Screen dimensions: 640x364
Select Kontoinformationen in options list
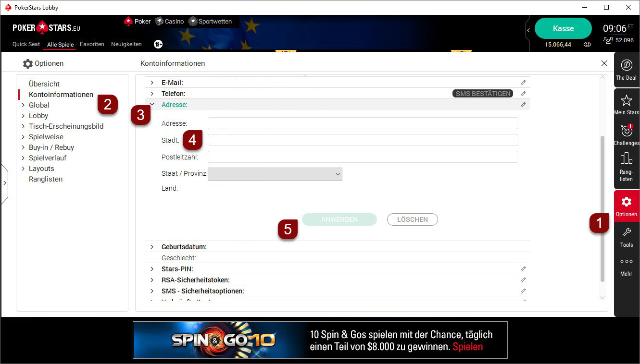[61, 95]
